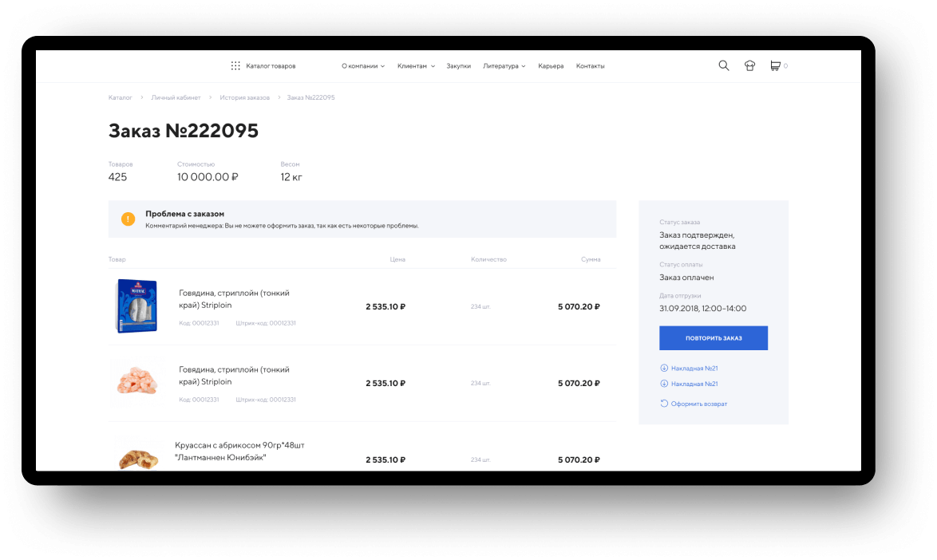This screenshot has height=560, width=937.
Task: Download the second Накладная №21 link
Action: (x=694, y=384)
